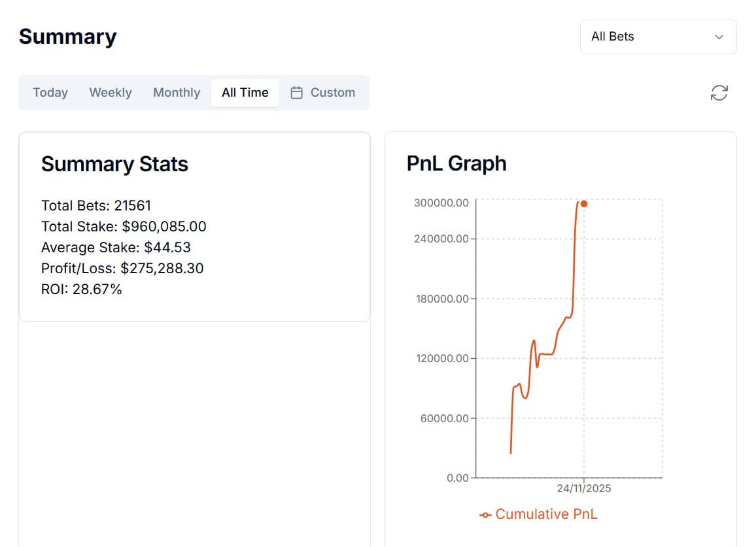Select the Weekly time range tab
This screenshot has width=756, height=547.
(111, 93)
